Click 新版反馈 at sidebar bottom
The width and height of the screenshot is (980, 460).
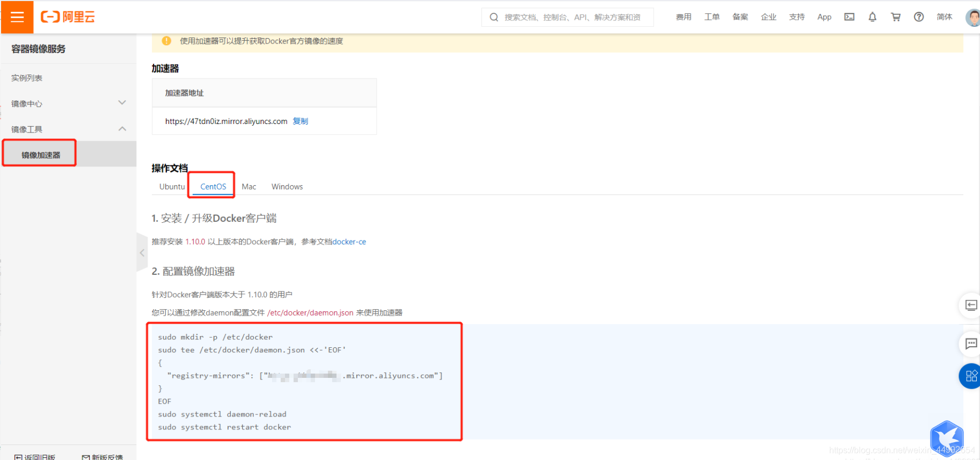(103, 457)
